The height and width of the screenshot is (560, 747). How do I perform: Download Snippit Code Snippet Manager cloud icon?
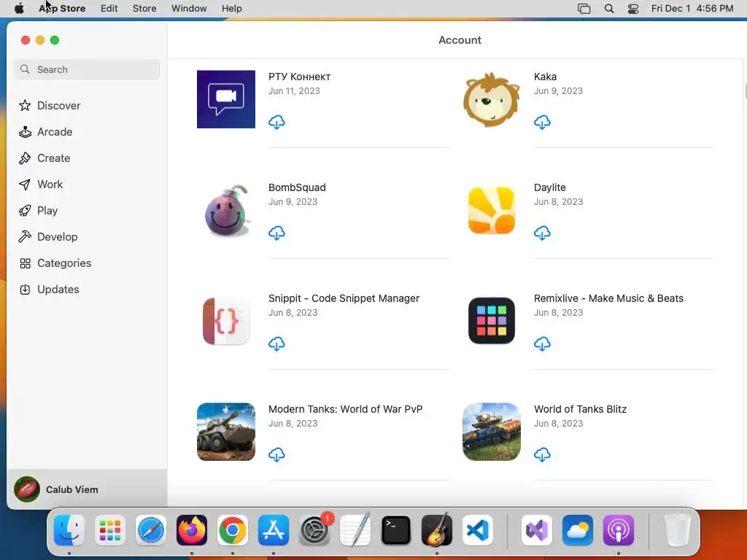(276, 344)
